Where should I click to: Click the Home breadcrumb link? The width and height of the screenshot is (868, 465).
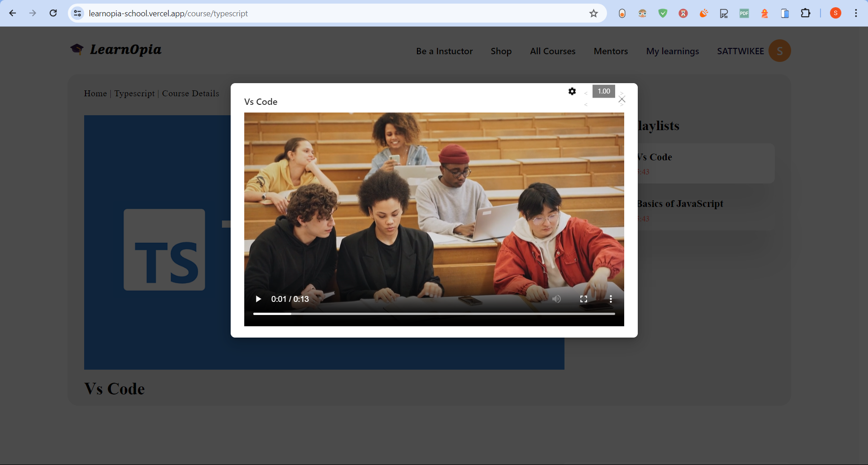(x=95, y=94)
